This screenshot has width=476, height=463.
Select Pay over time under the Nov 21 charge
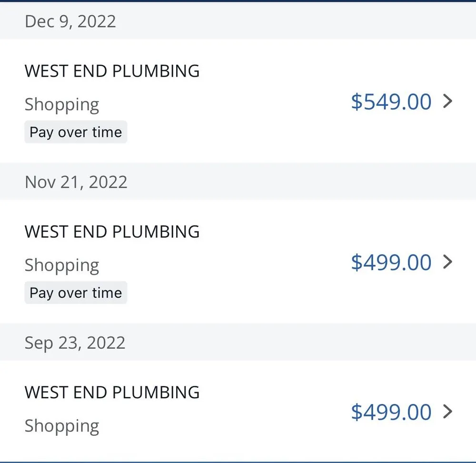pos(76,292)
